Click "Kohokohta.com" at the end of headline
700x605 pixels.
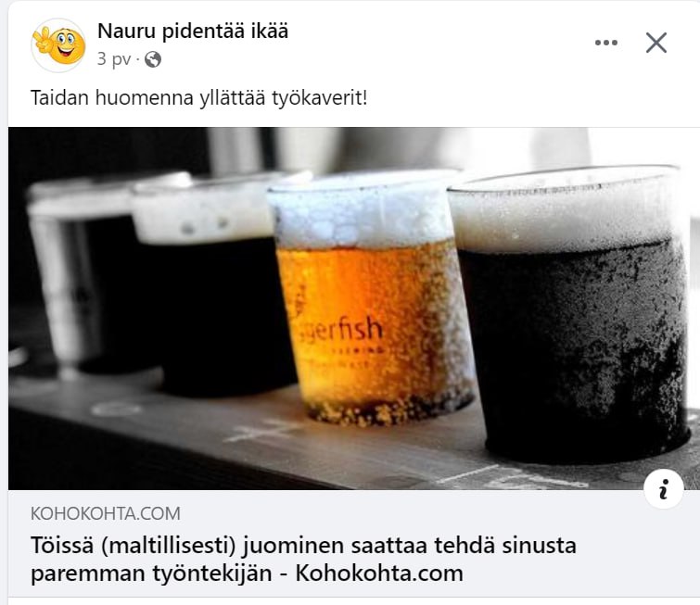(379, 573)
